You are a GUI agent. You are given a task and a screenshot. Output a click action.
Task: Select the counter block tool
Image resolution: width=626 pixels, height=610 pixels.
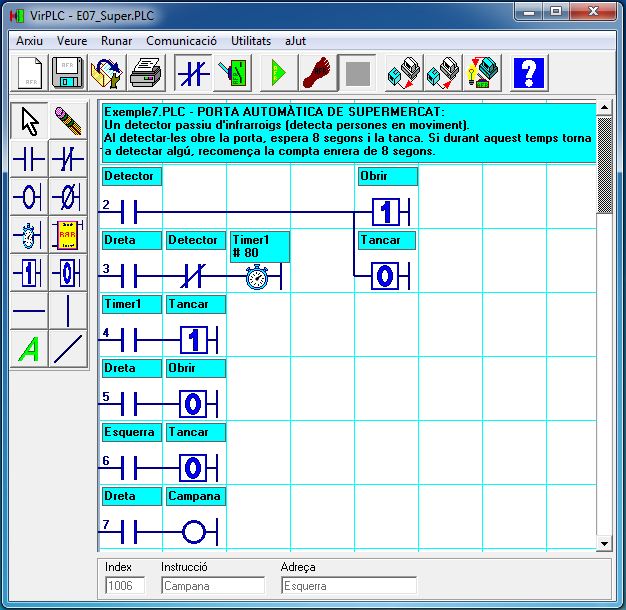coord(67,234)
